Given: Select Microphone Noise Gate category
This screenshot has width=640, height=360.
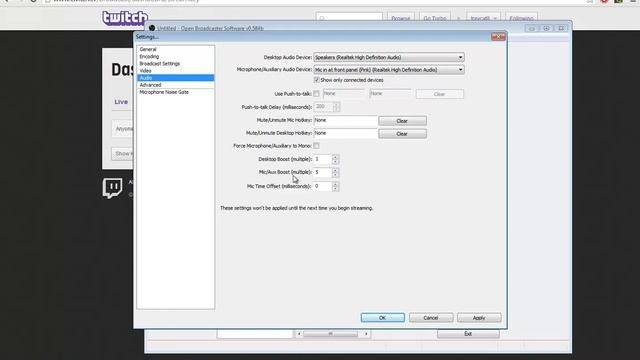Looking at the screenshot, I should (164, 92).
